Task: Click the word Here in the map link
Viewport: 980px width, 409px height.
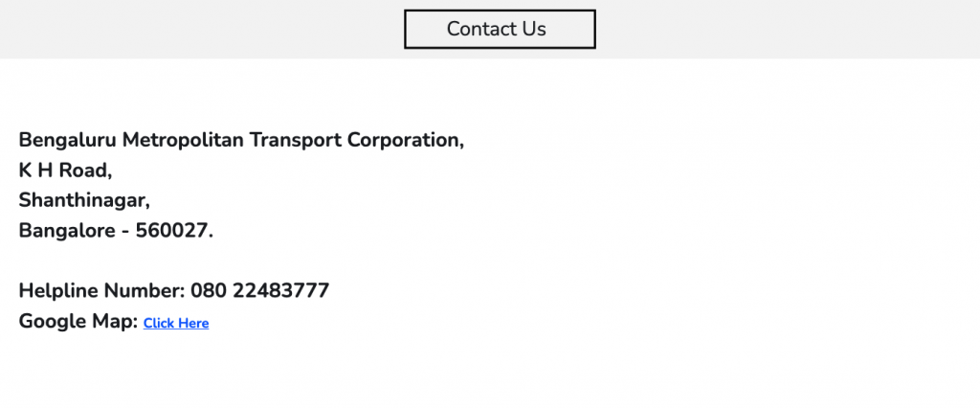Action: coord(193,324)
